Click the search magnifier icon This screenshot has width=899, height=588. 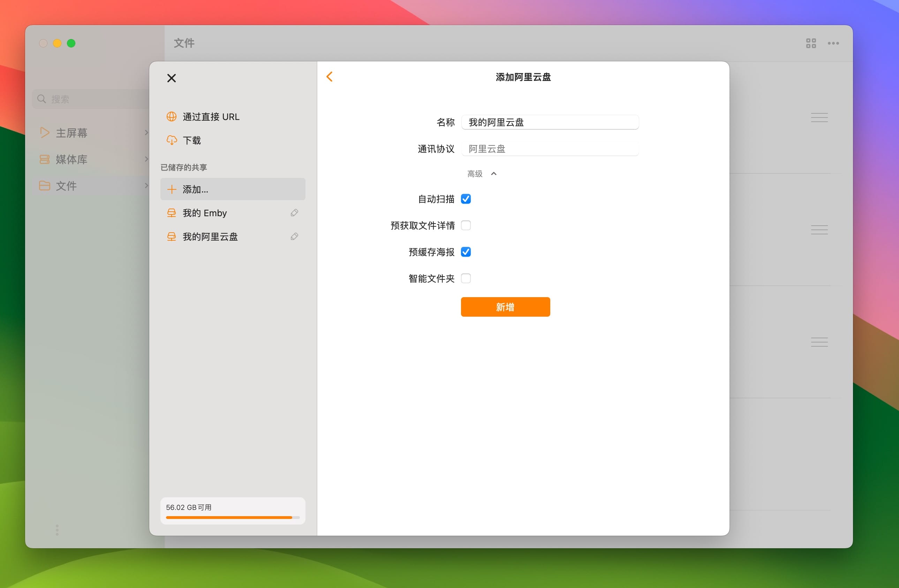click(x=41, y=99)
